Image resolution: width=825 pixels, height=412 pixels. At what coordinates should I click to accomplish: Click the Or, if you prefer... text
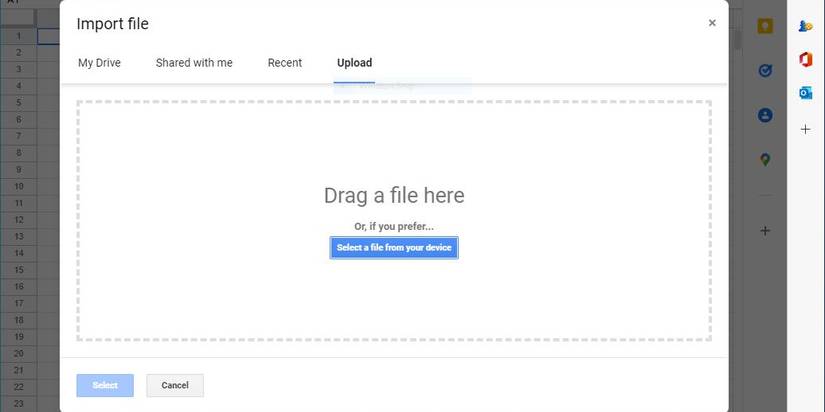[394, 227]
